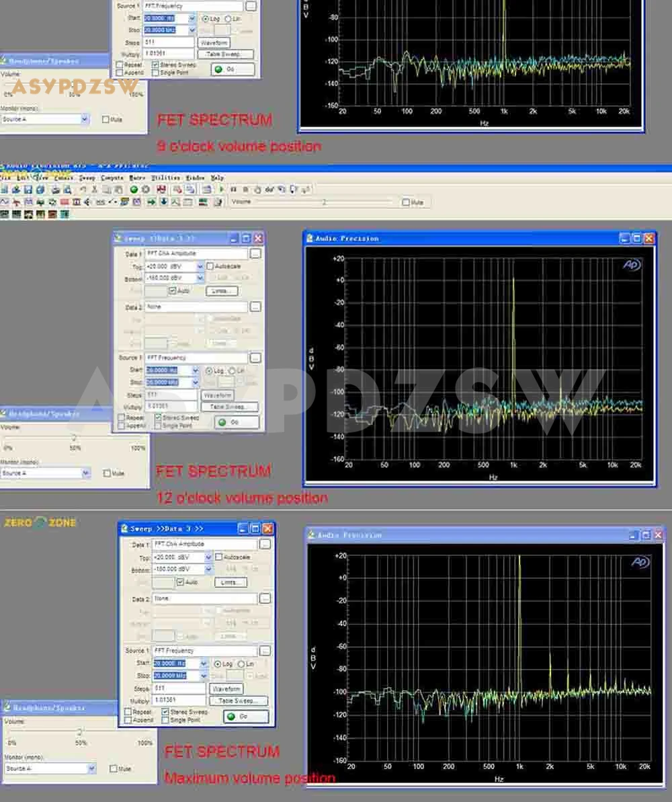Tick Single Point in the Maximum volume Sweep panel

coord(165,720)
